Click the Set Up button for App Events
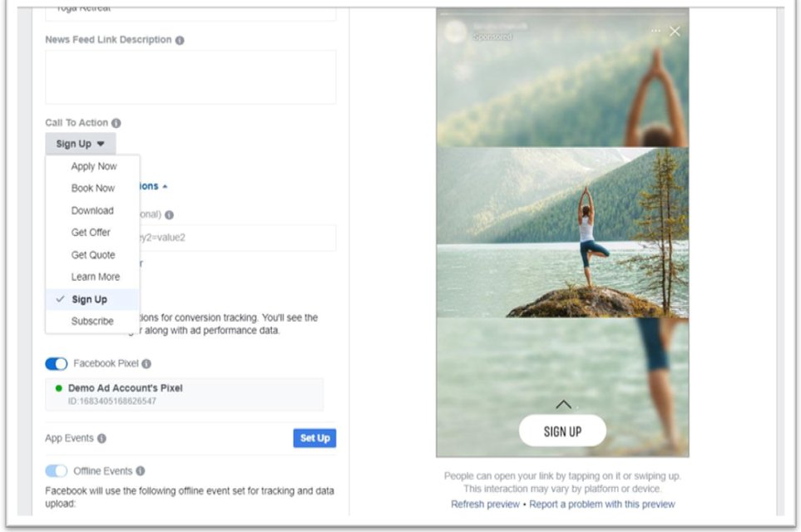 [314, 438]
